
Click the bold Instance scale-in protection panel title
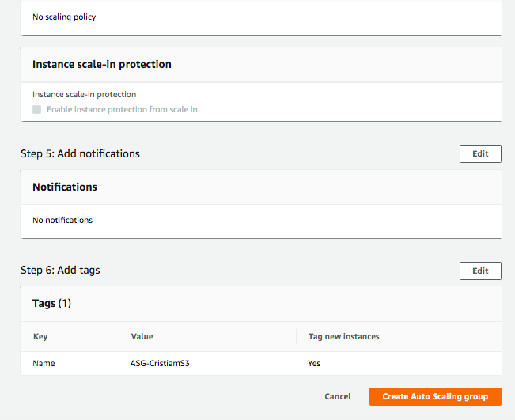point(102,64)
